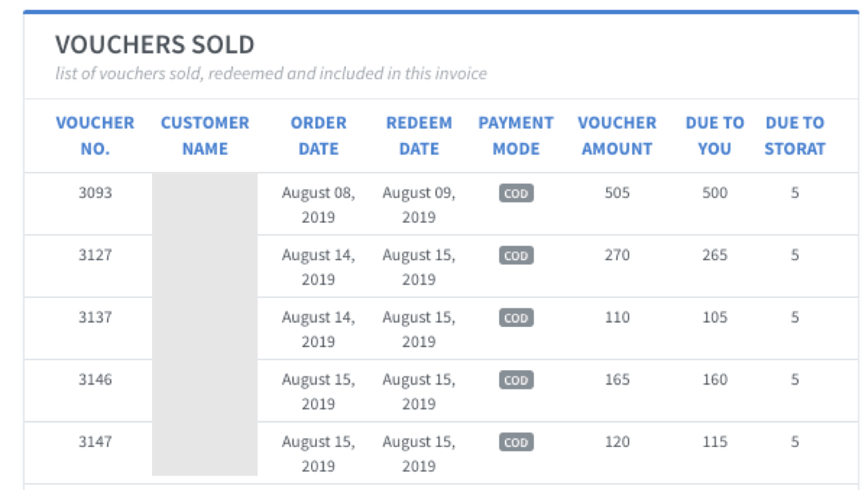Viewport: 868px width, 490px height.
Task: Click the Due To Storat column header
Action: tap(795, 135)
